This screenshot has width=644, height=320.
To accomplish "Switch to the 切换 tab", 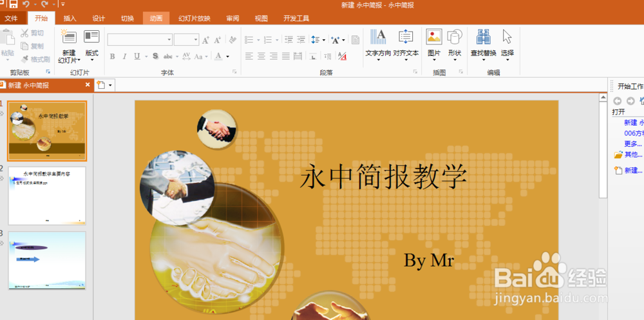I will [128, 18].
